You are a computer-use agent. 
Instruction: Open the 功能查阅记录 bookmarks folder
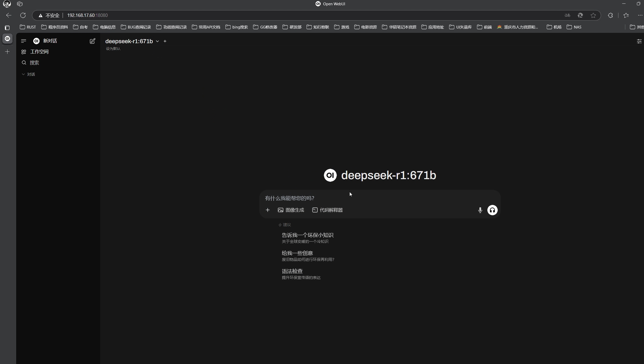click(x=171, y=27)
